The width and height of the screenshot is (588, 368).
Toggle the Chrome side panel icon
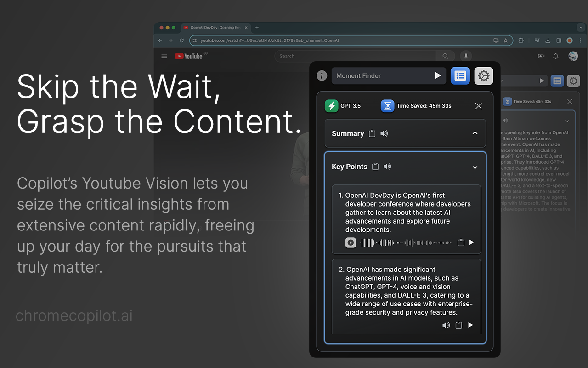[x=559, y=40]
